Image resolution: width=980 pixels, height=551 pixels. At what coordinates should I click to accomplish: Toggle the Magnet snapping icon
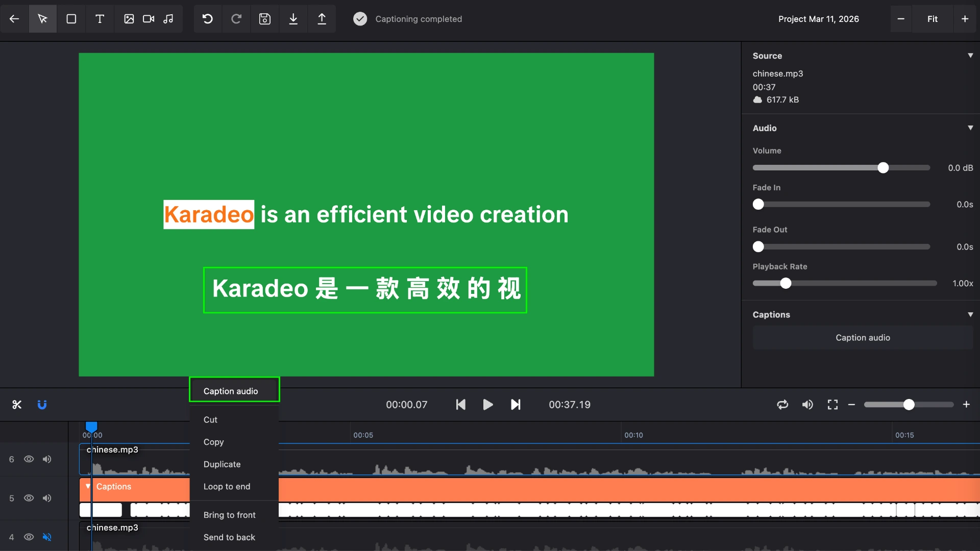pyautogui.click(x=42, y=404)
